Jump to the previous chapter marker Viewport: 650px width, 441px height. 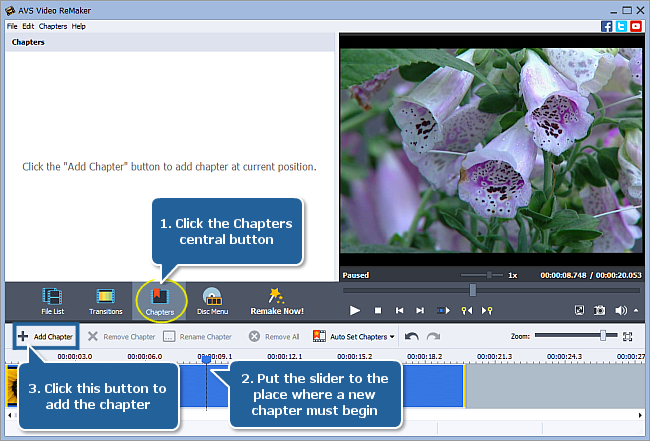click(467, 310)
